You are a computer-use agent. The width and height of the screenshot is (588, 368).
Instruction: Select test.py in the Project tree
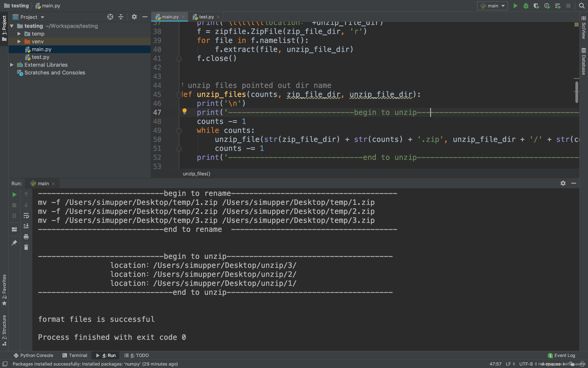tap(79, 57)
